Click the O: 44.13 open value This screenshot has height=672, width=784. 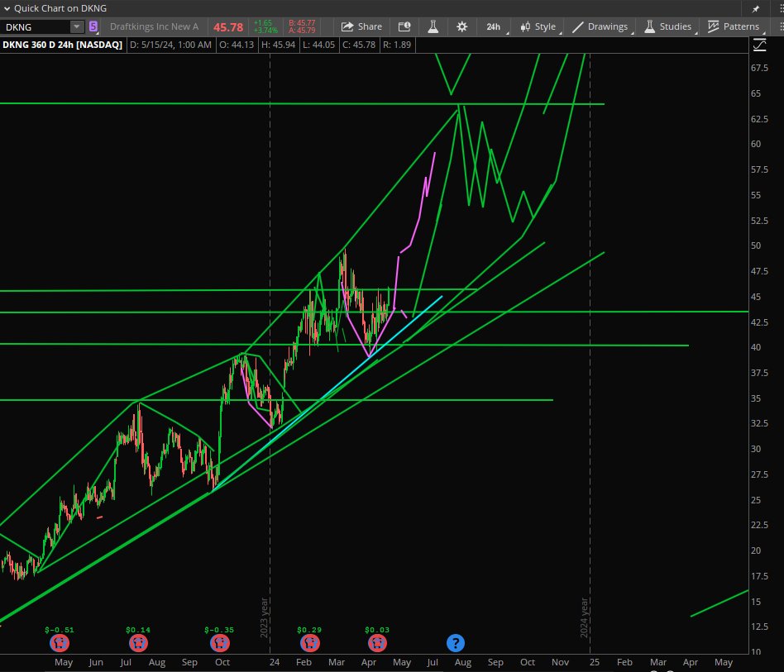pyautogui.click(x=237, y=45)
